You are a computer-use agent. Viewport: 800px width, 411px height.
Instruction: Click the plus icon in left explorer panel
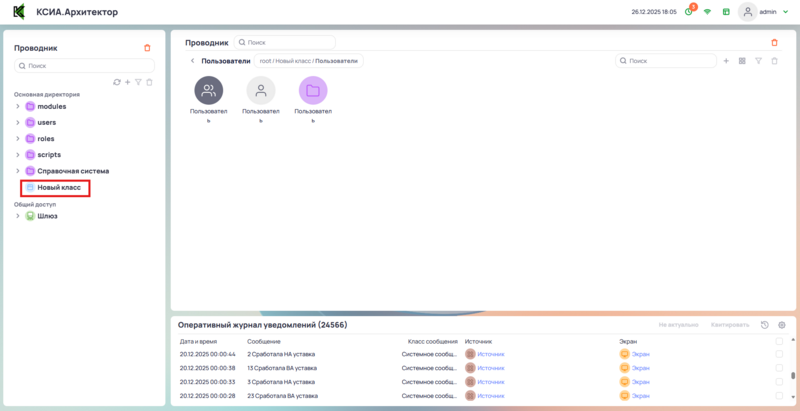127,82
